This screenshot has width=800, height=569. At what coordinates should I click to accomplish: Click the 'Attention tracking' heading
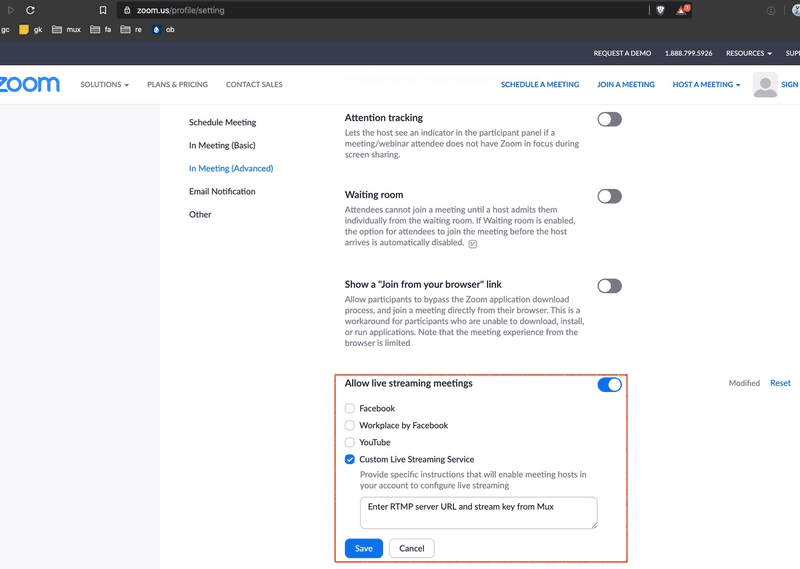click(x=384, y=118)
